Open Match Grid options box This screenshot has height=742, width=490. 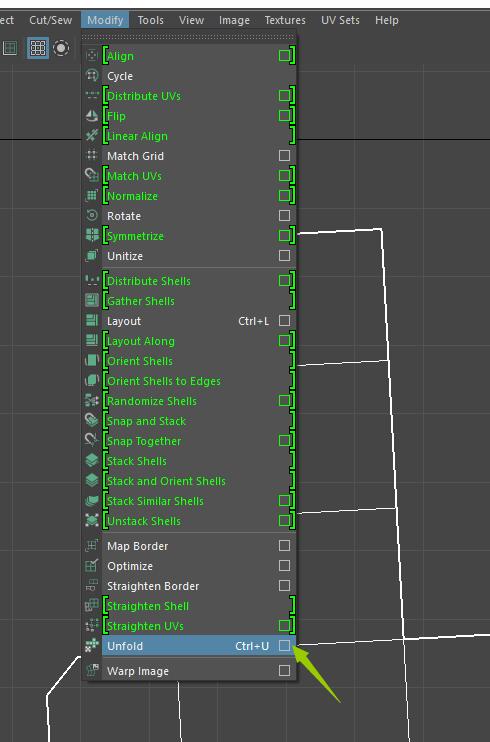[284, 156]
